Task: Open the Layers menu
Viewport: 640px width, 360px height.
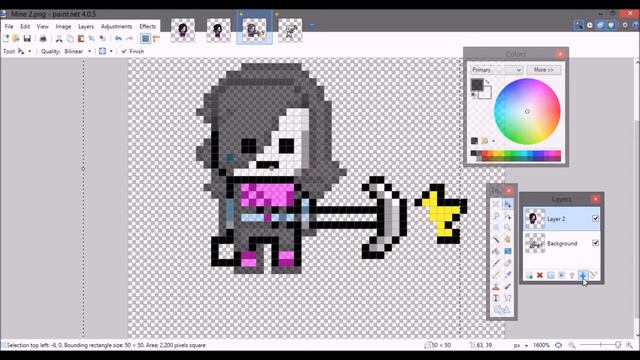Action: pyautogui.click(x=86, y=27)
